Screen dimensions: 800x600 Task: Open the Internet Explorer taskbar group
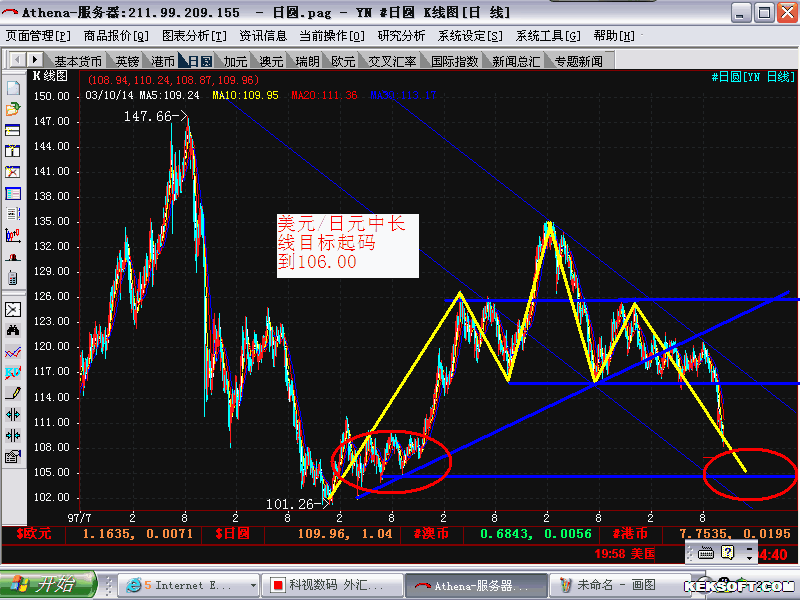189,585
